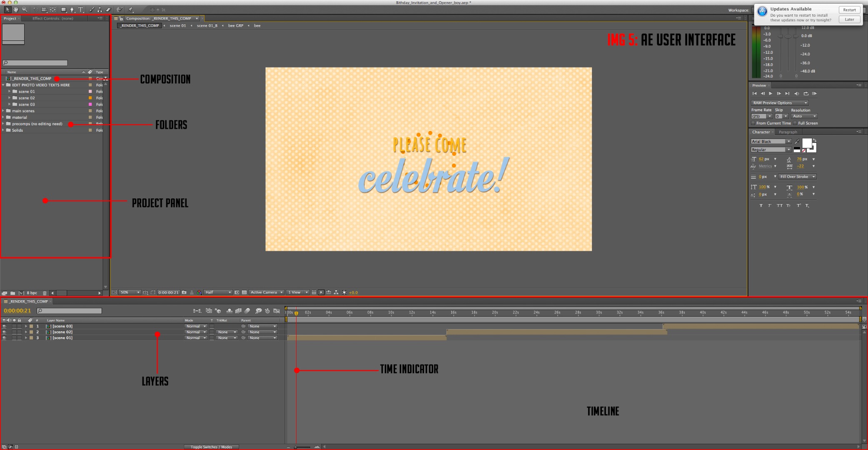This screenshot has width=868, height=450.
Task: Expand the main scenes folder
Action: [x=5, y=111]
